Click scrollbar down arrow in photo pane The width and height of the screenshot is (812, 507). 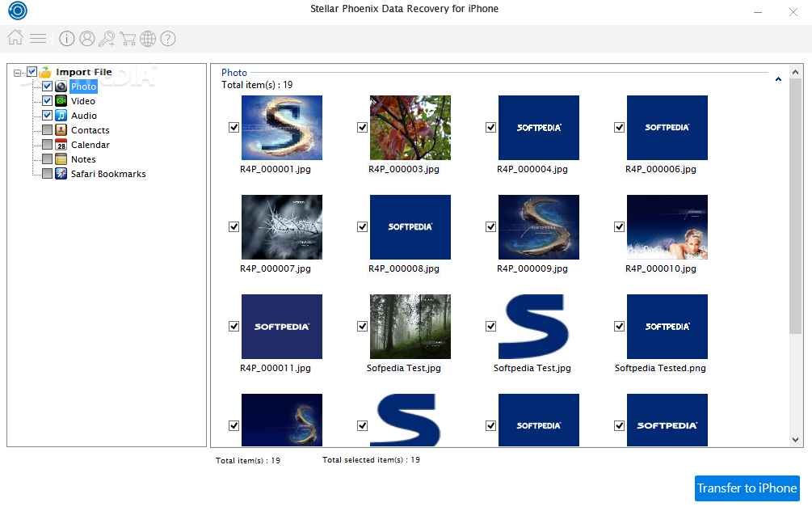click(795, 440)
